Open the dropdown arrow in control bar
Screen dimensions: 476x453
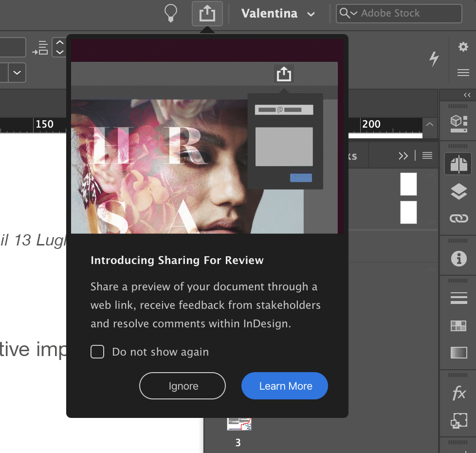coord(17,73)
